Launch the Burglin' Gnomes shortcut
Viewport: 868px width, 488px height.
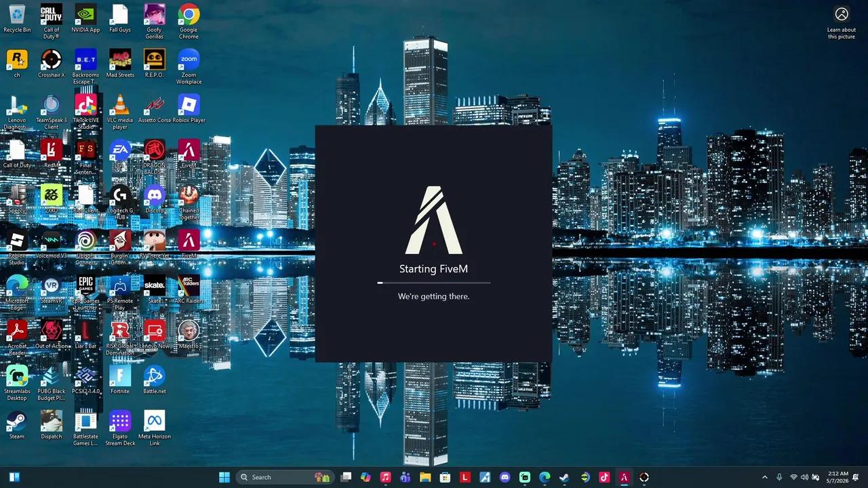[x=120, y=247]
